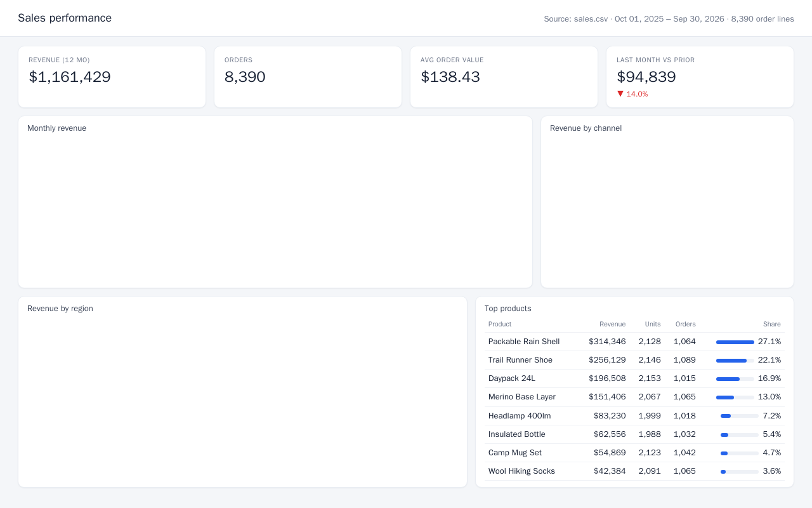Click the 1,042 orders cell

click(684, 453)
